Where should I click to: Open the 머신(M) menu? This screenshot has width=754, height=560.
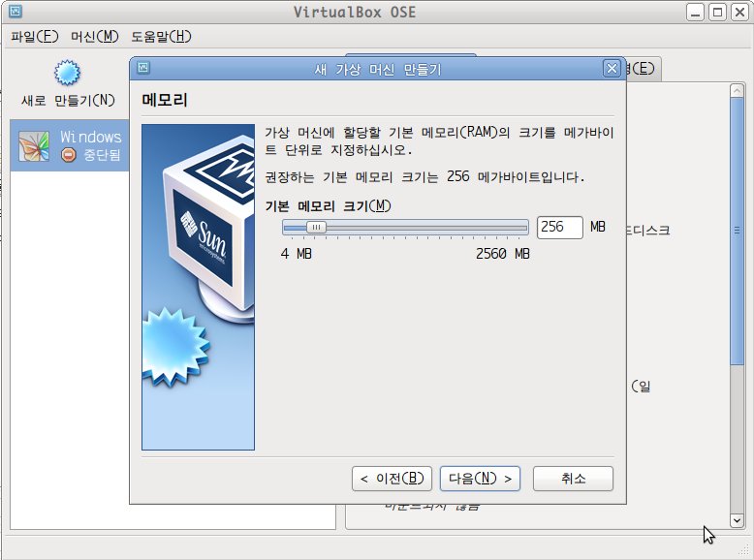(x=95, y=37)
